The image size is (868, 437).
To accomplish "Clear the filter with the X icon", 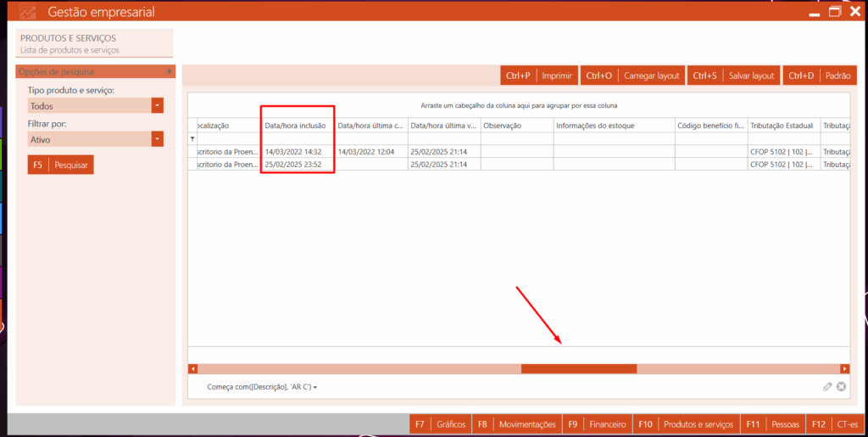I will (x=842, y=387).
